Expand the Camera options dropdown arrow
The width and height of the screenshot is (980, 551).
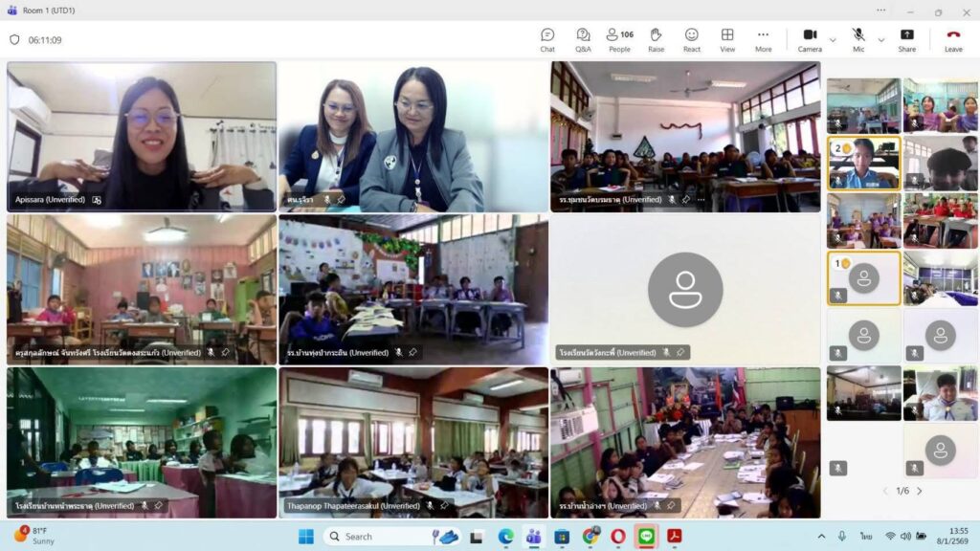pyautogui.click(x=833, y=40)
